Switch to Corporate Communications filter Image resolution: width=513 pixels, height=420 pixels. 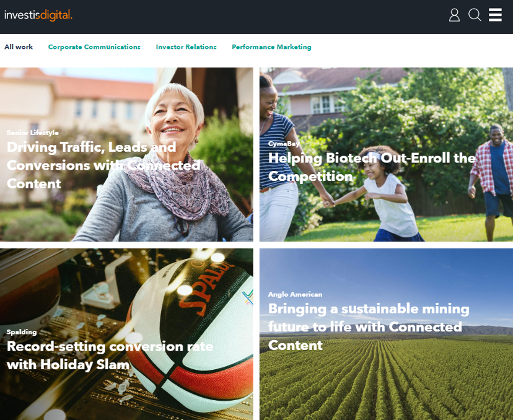94,47
